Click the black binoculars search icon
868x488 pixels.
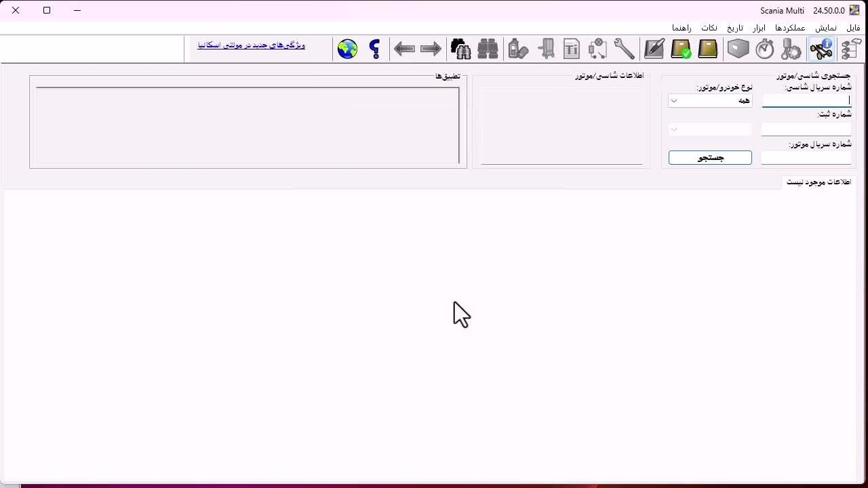[x=461, y=49]
